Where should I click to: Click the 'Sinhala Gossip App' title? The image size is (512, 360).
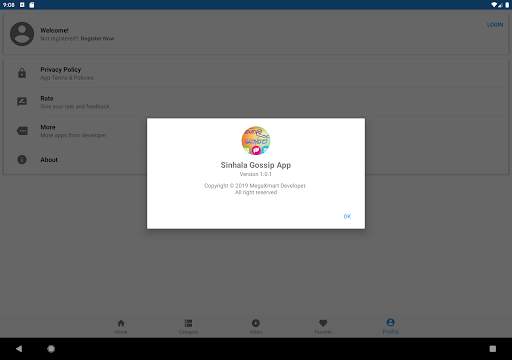256,165
